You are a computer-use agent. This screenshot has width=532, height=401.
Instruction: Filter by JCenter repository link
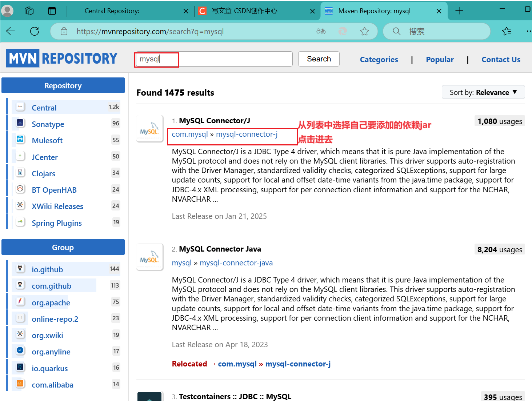pos(45,157)
